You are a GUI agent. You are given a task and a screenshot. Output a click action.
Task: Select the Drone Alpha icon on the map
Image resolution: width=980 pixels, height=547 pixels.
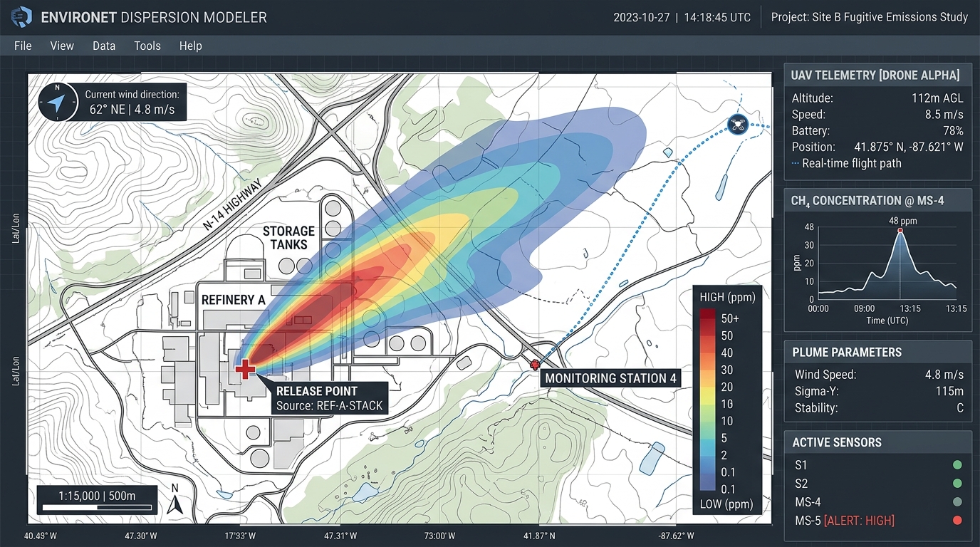pos(738,125)
